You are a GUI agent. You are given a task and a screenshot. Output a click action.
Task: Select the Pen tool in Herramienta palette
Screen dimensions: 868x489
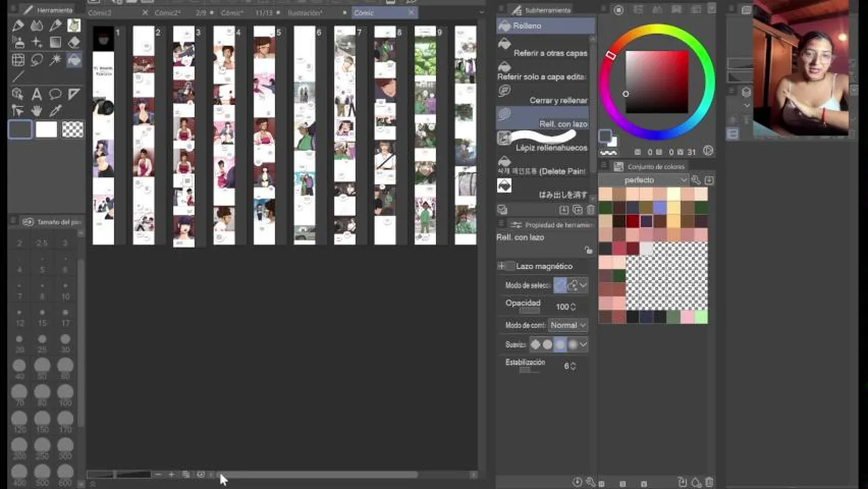click(x=18, y=25)
